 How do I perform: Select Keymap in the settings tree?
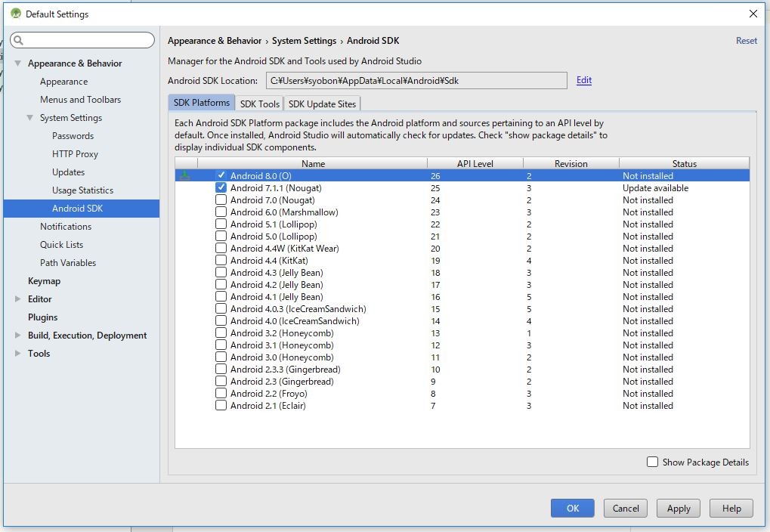(44, 281)
